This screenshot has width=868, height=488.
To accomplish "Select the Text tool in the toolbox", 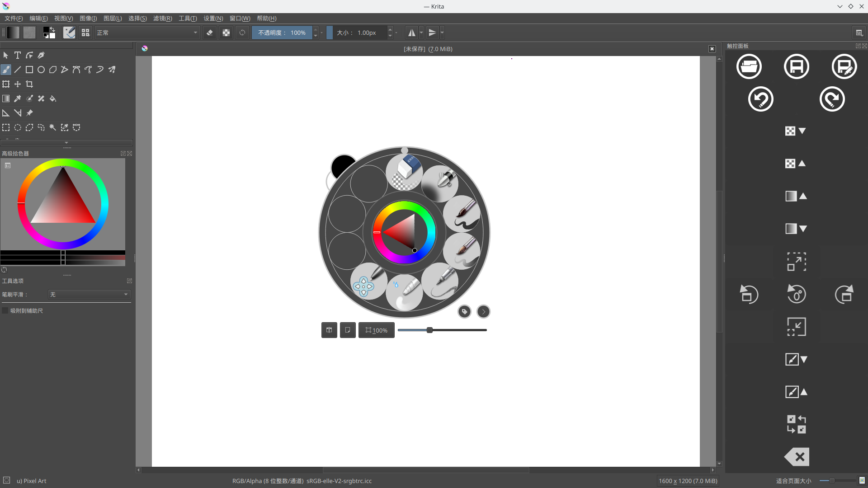I will (17, 55).
